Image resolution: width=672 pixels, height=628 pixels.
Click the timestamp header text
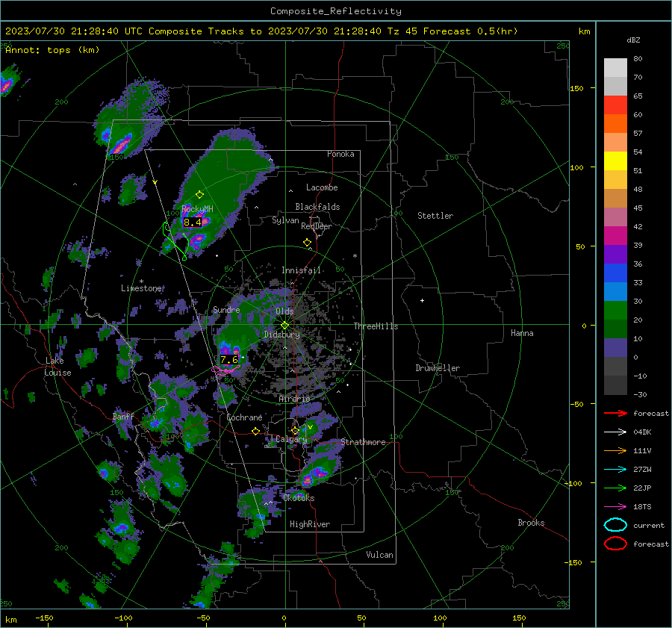(261, 31)
